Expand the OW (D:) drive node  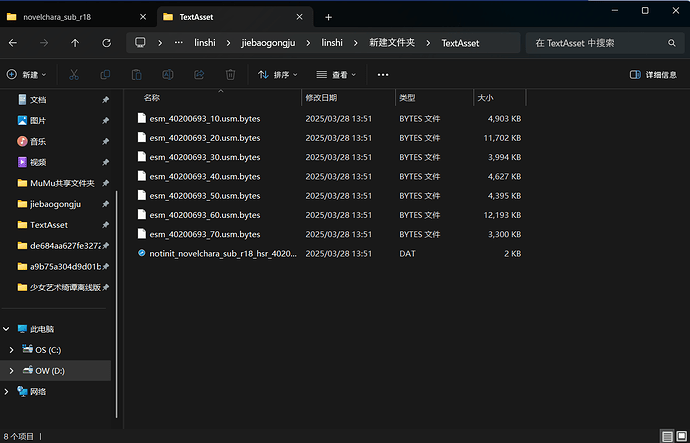[11, 371]
